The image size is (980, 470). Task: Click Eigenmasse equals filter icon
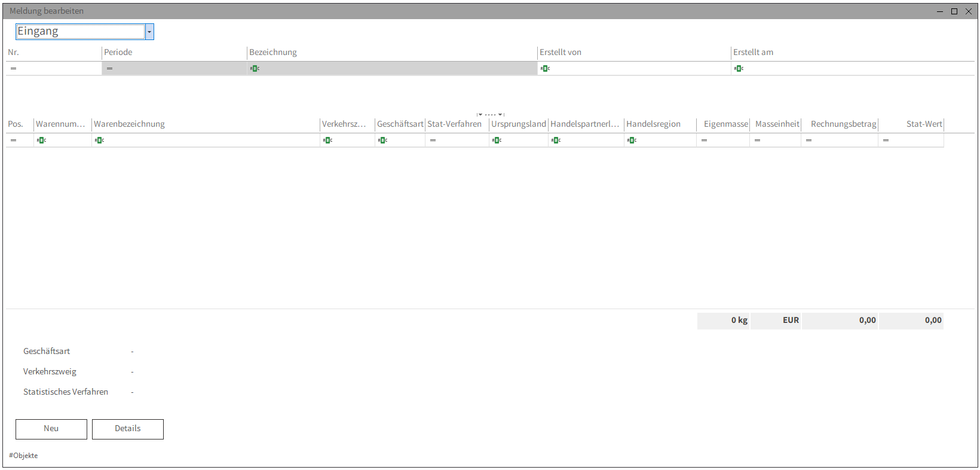[704, 141]
